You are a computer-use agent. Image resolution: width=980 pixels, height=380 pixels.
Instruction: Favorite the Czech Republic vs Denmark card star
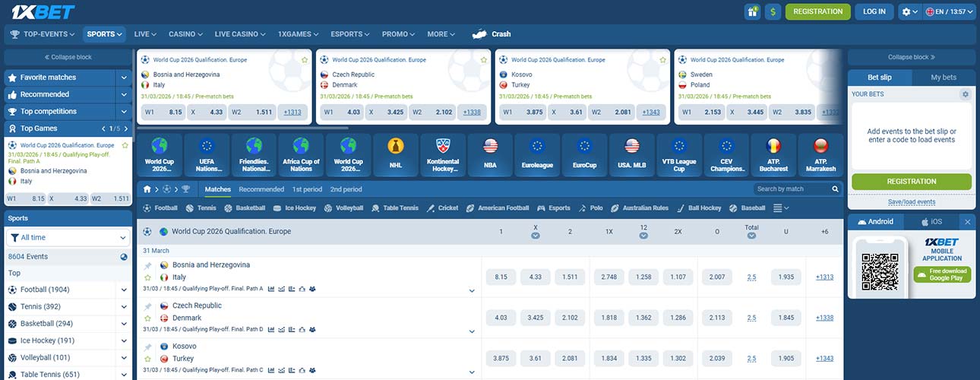484,59
